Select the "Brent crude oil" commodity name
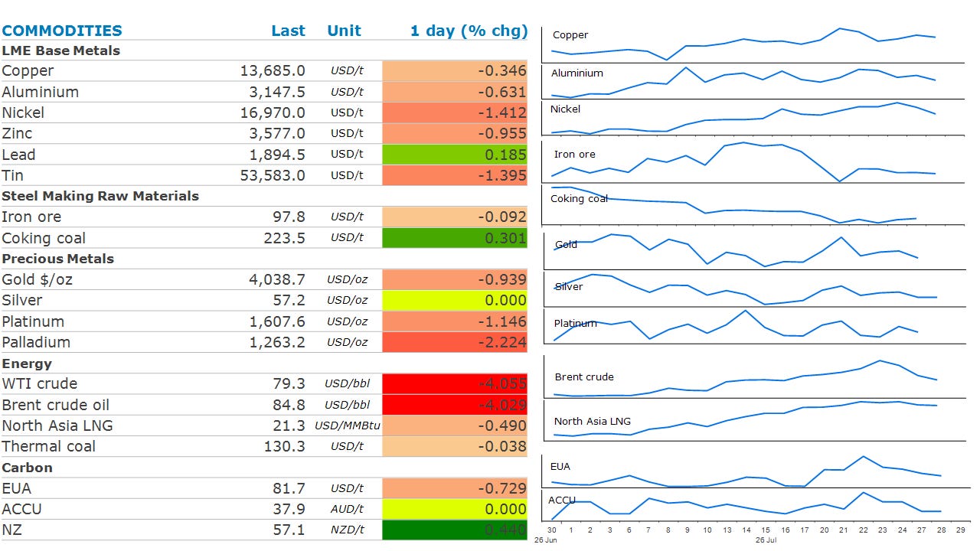Image resolution: width=980 pixels, height=551 pixels. (56, 405)
